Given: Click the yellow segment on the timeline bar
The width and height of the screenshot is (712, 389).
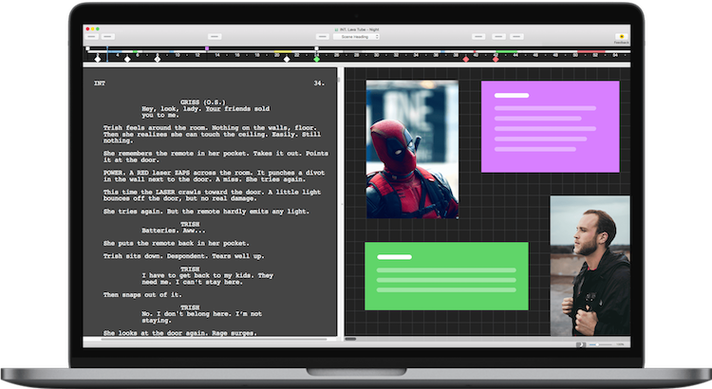Looking at the screenshot, I should (x=283, y=52).
